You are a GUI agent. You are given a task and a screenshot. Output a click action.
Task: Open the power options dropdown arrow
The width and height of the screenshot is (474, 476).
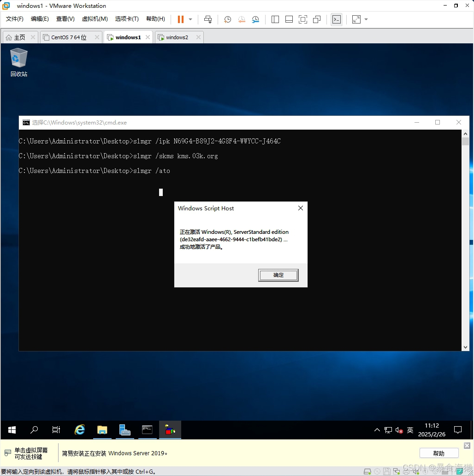pos(190,19)
